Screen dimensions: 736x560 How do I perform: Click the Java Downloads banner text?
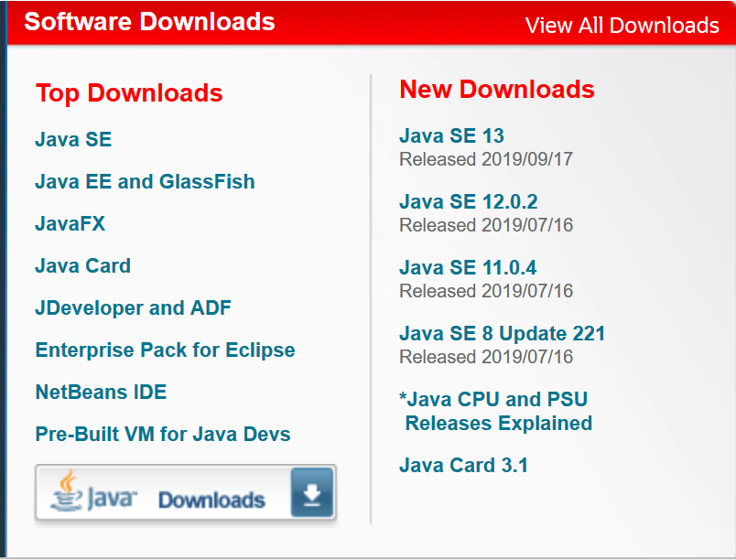[211, 500]
